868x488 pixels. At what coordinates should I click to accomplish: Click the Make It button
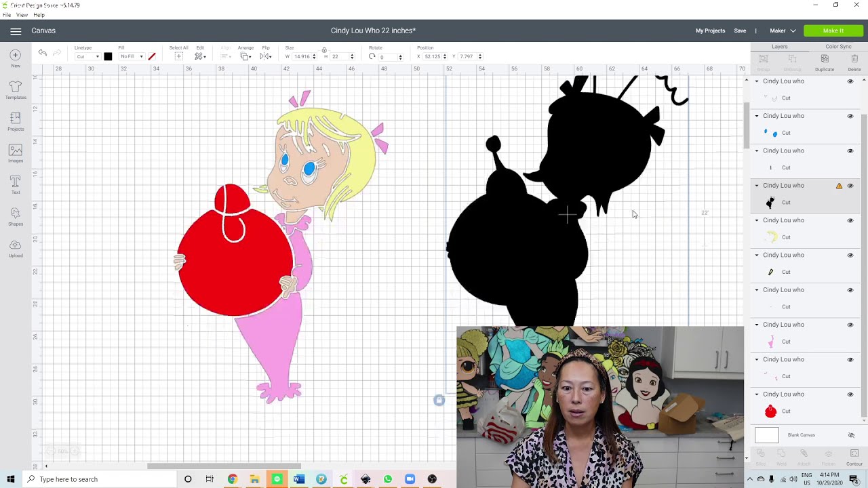click(833, 30)
